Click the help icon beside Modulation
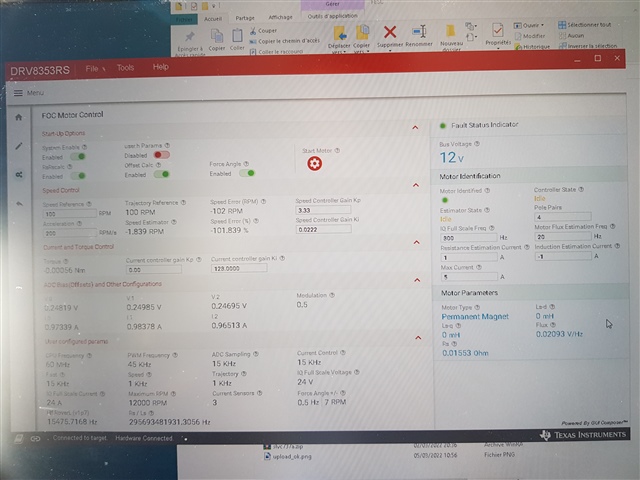 pos(332,295)
